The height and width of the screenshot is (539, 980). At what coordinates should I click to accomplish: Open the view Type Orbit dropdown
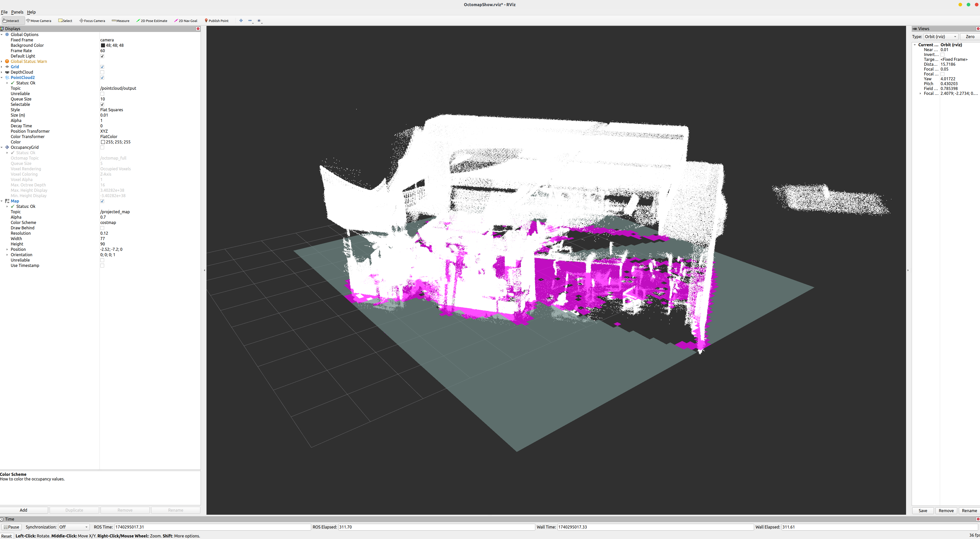pyautogui.click(x=940, y=37)
